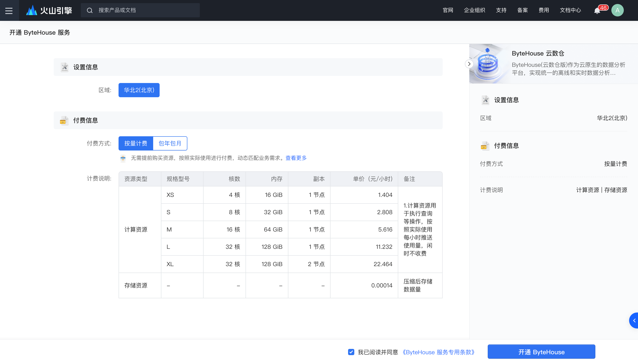
Task: Select region 华北2(北京)
Action: click(x=139, y=90)
